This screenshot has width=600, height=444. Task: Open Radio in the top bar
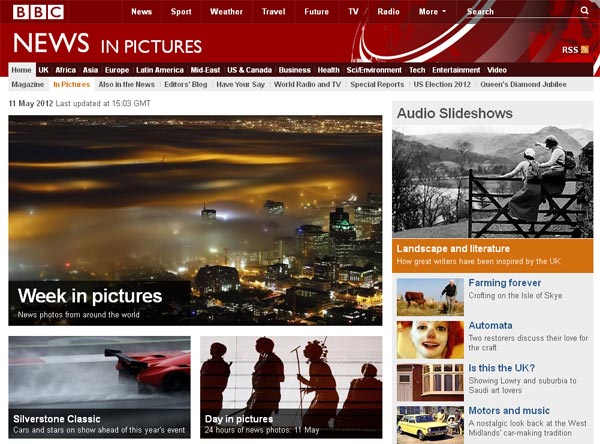[388, 11]
